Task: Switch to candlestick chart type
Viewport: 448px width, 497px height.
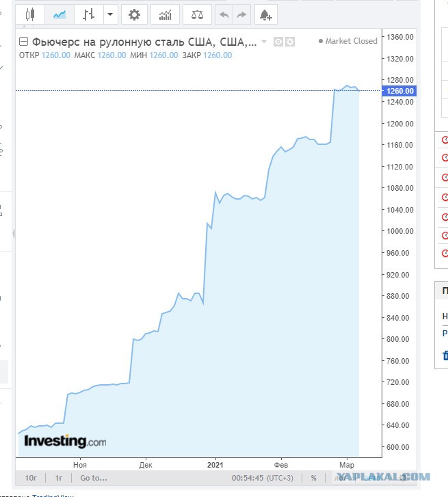Action: 30,14
